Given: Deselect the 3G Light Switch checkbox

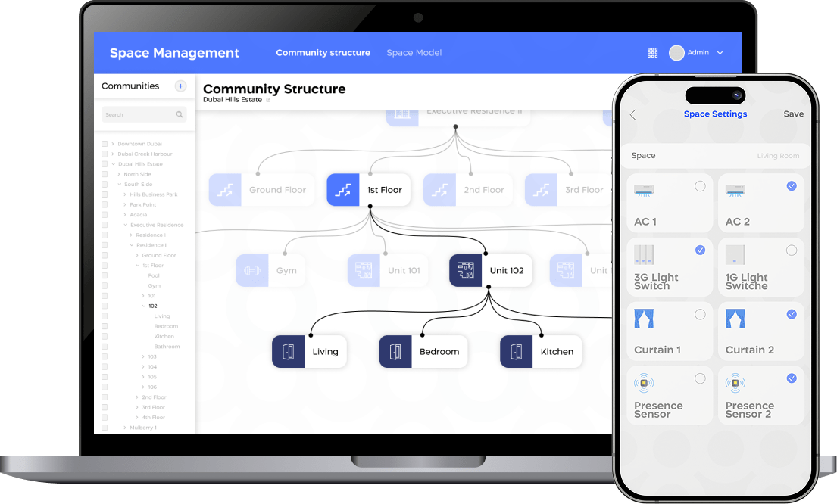Looking at the screenshot, I should tap(700, 250).
